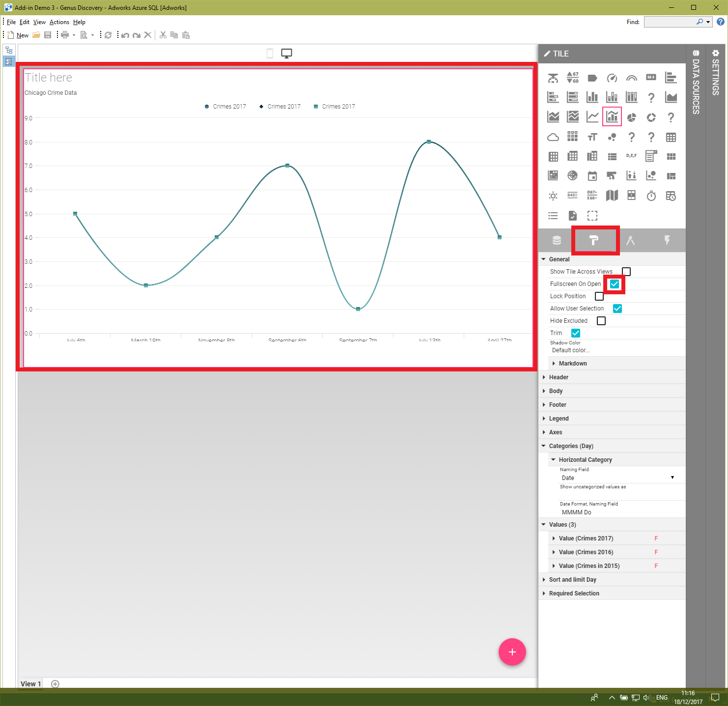This screenshot has height=706, width=728.
Task: Untick the Trim checkbox
Action: click(x=576, y=333)
